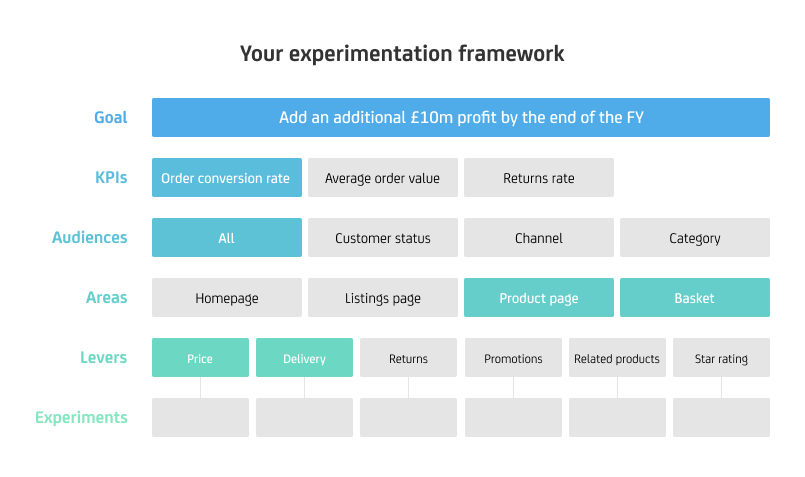Select the Listings page area
Image resolution: width=805 pixels, height=477 pixels.
pyautogui.click(x=382, y=298)
